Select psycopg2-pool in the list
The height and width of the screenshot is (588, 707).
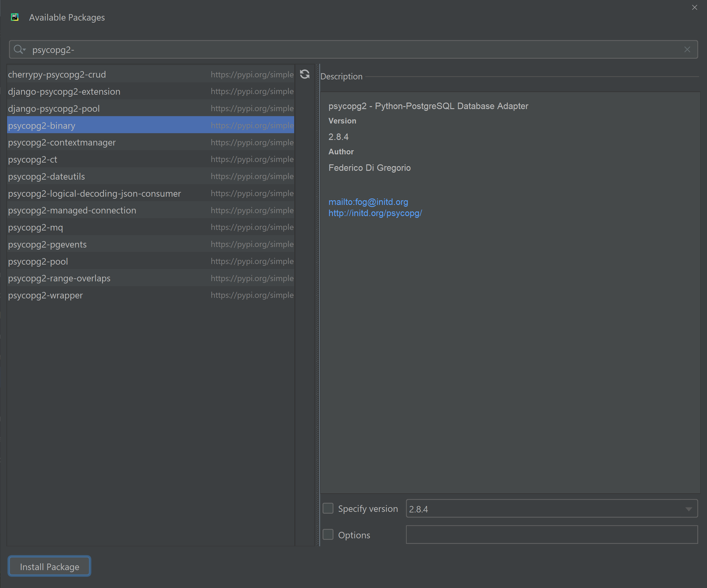pos(38,261)
